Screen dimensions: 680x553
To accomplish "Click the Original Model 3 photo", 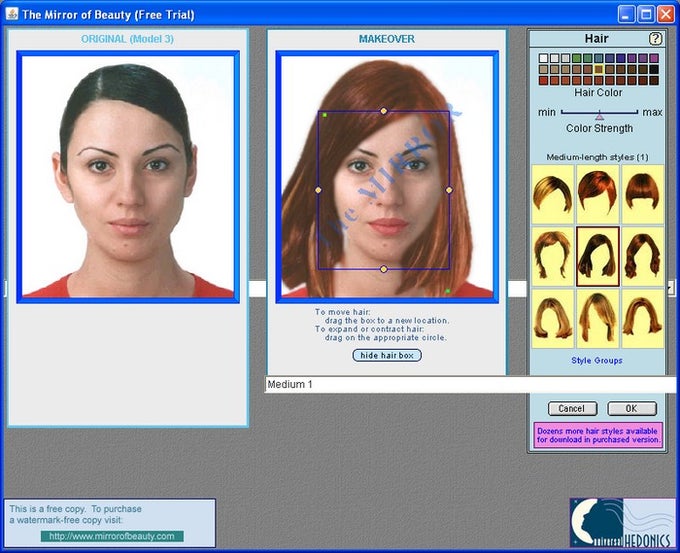I will click(128, 177).
